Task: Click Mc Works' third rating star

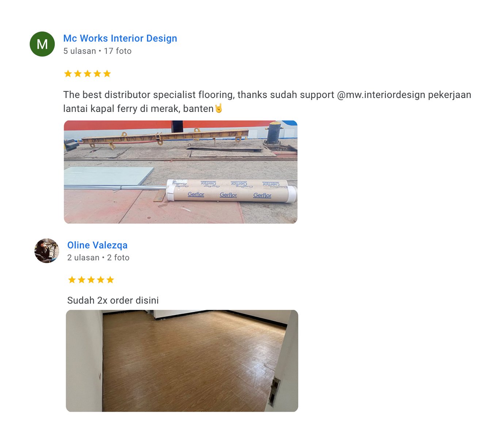Action: point(88,74)
